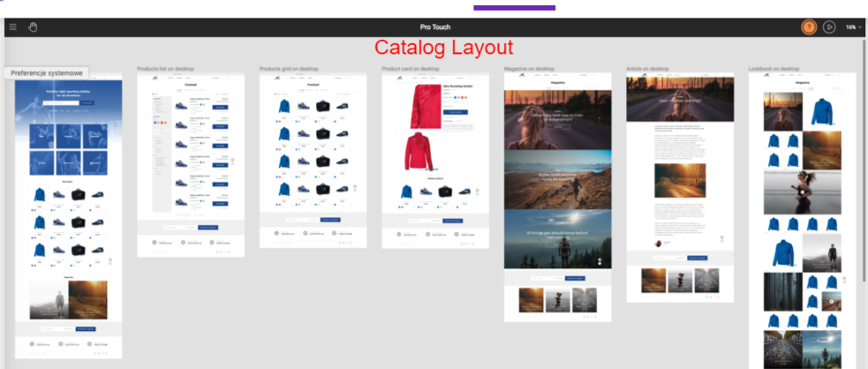Click the sunset runner hero in Magazine artboard
The width and height of the screenshot is (868, 369).
557,120
